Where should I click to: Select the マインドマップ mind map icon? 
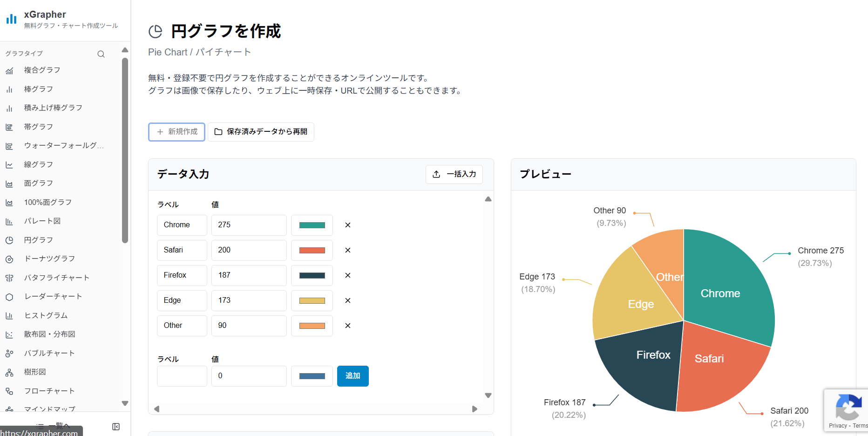[x=49, y=409]
